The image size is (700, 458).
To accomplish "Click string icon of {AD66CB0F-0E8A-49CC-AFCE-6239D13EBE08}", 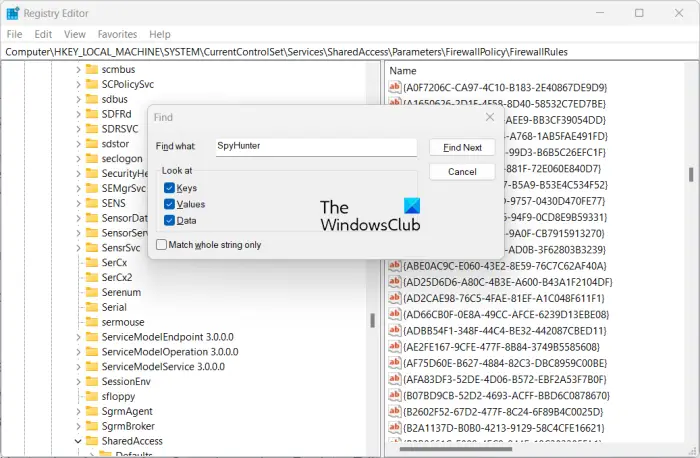I will point(394,314).
